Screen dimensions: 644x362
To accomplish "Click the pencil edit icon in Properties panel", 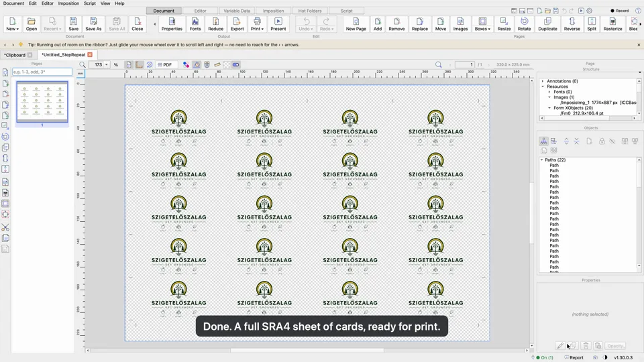I will 559,346.
